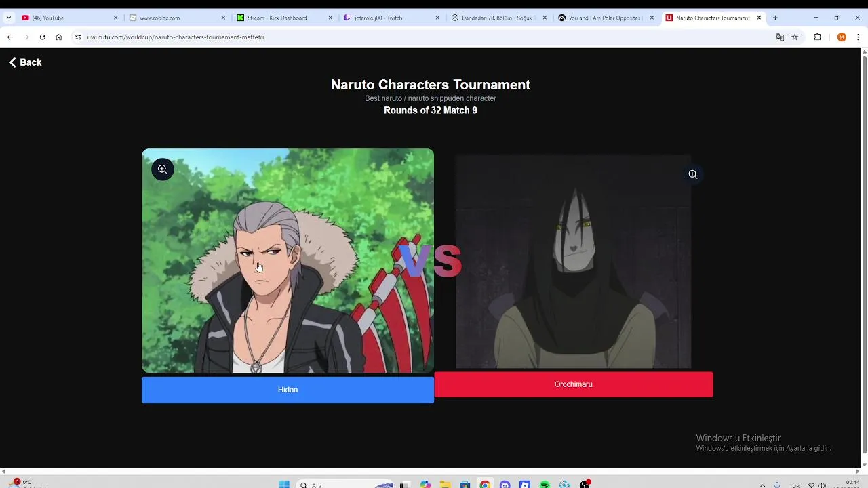Open the tab search dropdown arrow
The height and width of the screenshot is (488, 868).
pyautogui.click(x=7, y=18)
